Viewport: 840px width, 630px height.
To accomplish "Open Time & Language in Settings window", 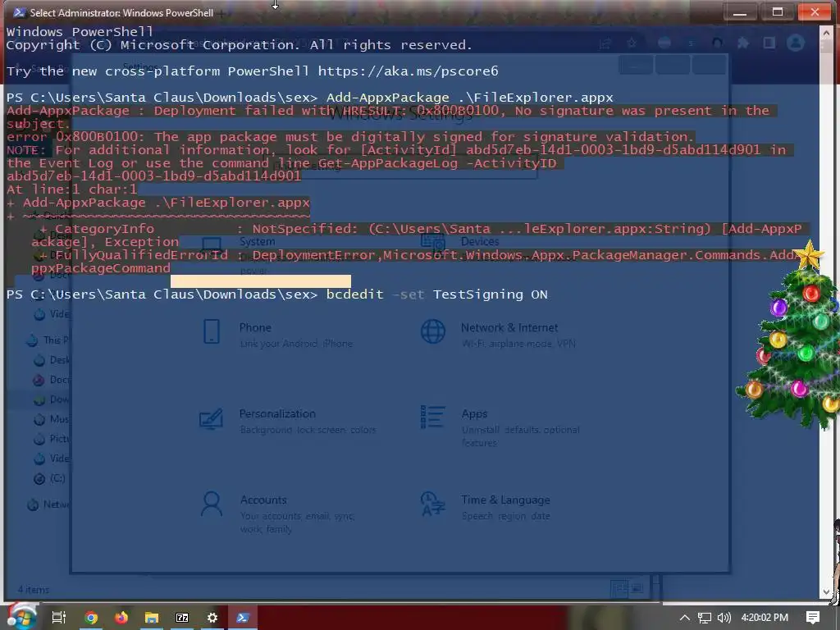I will click(x=486, y=506).
